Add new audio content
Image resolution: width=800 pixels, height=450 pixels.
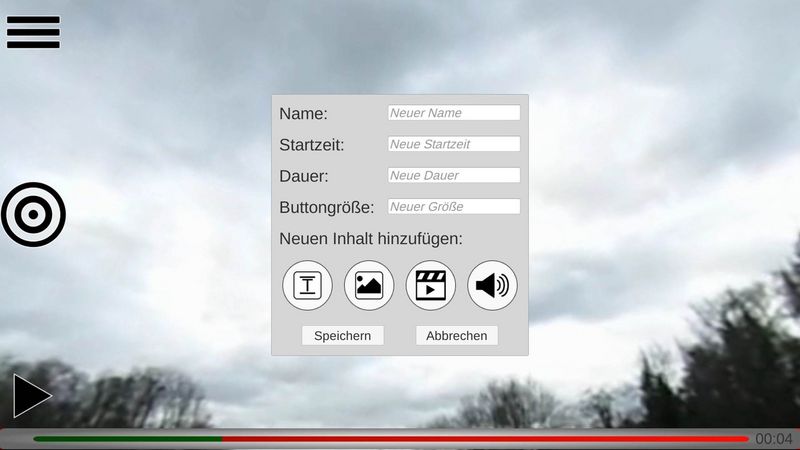pyautogui.click(x=492, y=285)
